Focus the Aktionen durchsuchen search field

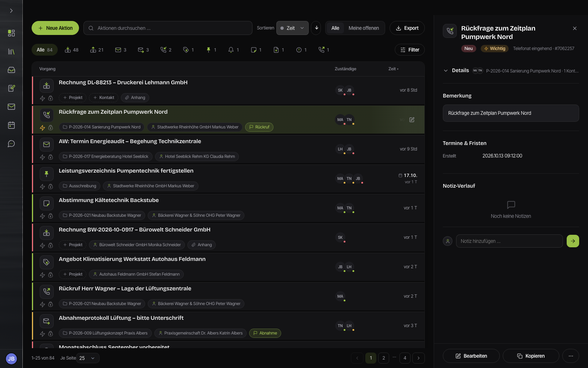[x=168, y=28]
